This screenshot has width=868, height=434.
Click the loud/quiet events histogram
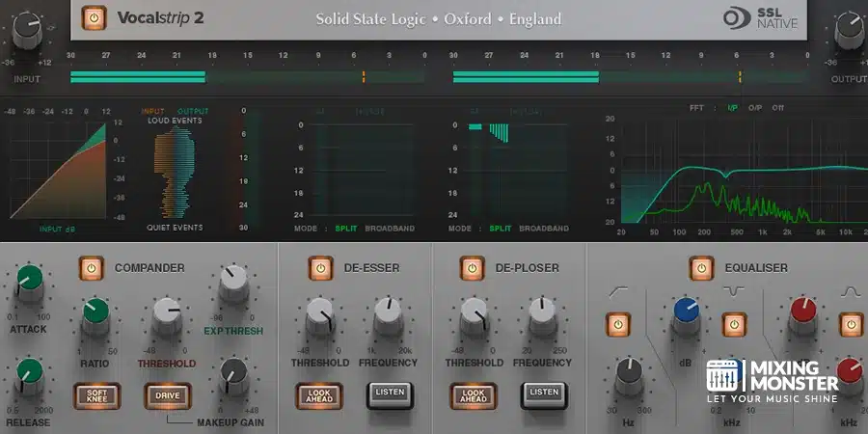[175, 173]
